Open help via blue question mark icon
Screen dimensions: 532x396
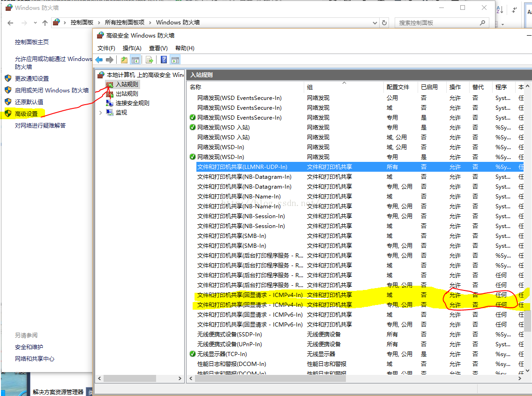pos(164,60)
